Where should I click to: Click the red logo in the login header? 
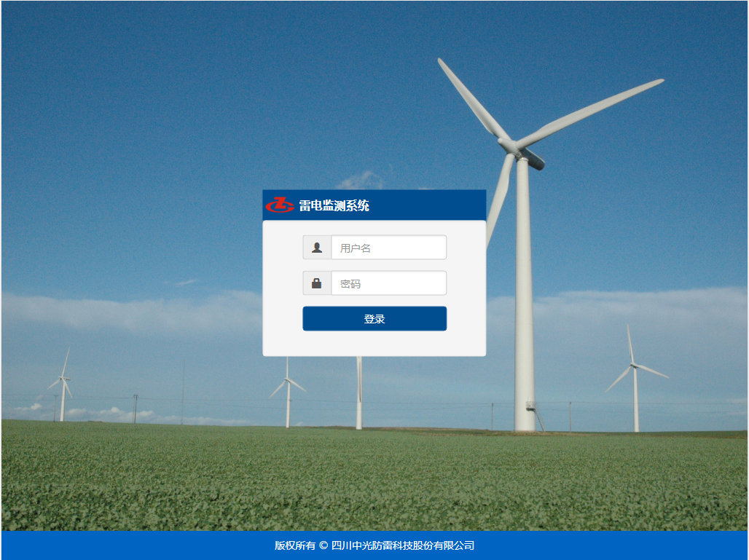coord(280,205)
